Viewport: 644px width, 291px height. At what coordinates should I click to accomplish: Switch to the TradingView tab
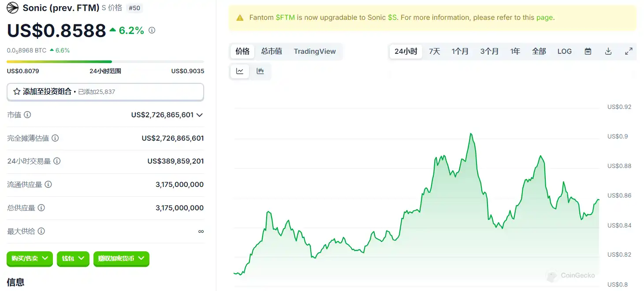[315, 52]
